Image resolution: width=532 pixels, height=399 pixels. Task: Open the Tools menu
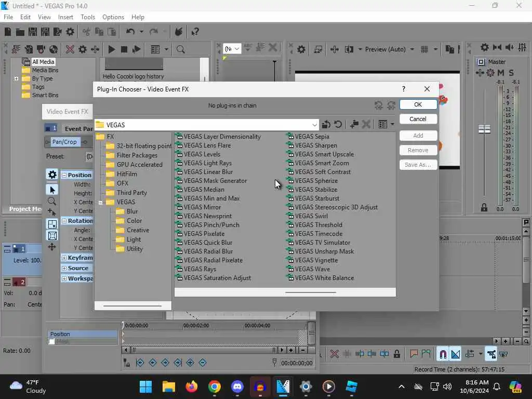pyautogui.click(x=87, y=17)
